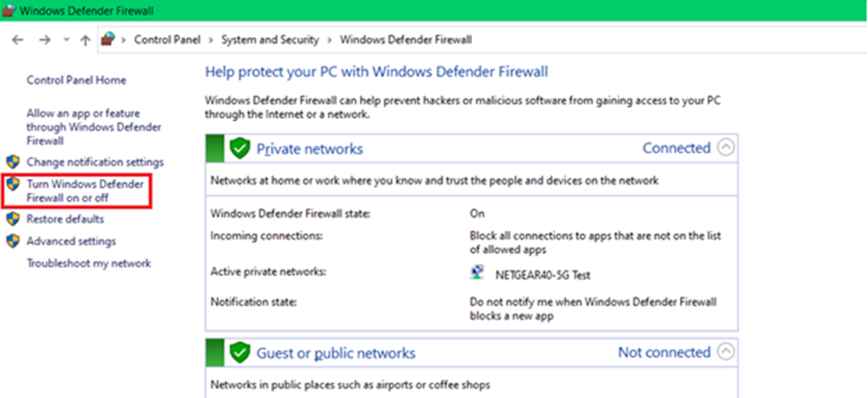Click the Back navigation arrow
868x398 pixels.
point(18,40)
